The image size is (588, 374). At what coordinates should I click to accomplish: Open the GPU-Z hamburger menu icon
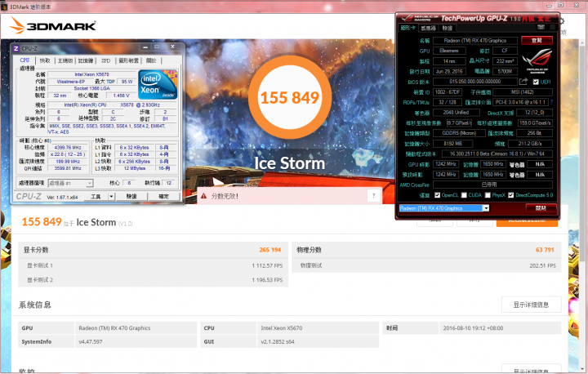click(552, 28)
